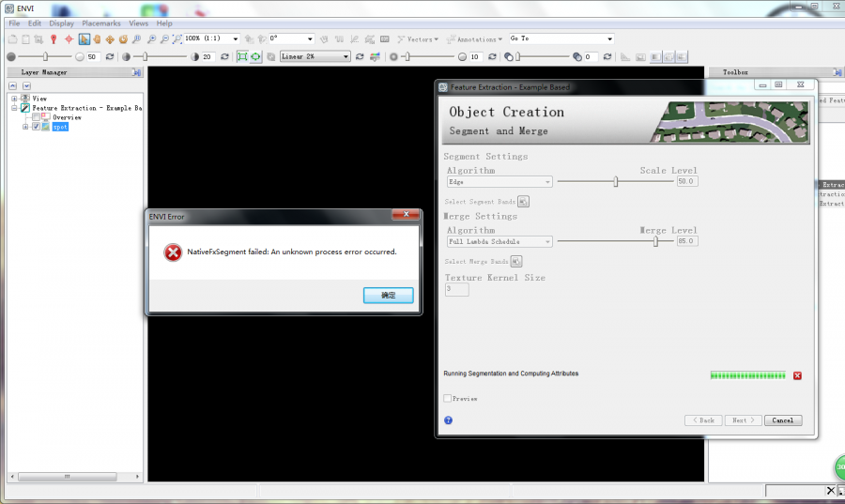The width and height of the screenshot is (845, 504).
Task: Click the Feature Extraction layer group icon
Action: [24, 108]
